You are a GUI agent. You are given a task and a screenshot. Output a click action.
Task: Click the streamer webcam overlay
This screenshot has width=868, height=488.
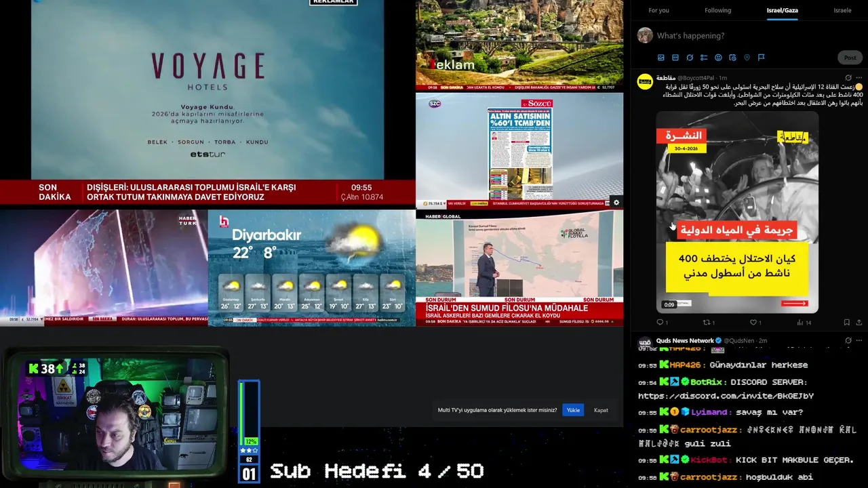click(115, 415)
